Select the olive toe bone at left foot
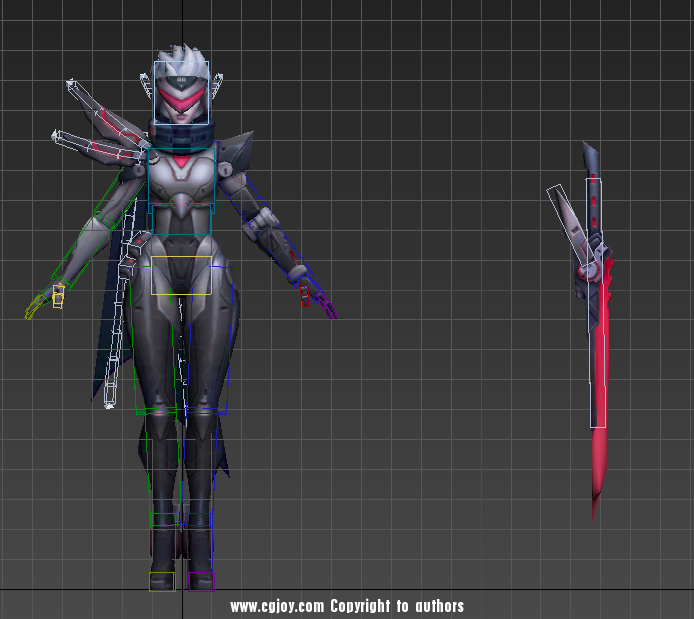This screenshot has width=694, height=619. pos(162,581)
